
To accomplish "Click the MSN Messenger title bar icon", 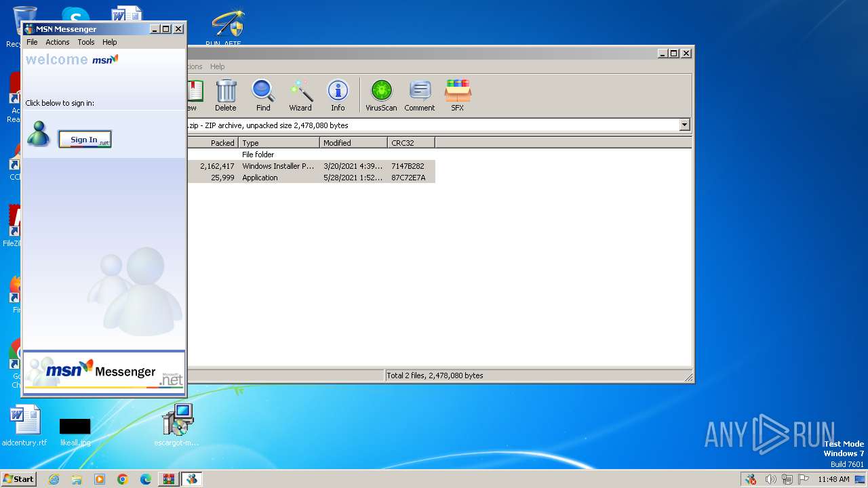I will [29, 29].
